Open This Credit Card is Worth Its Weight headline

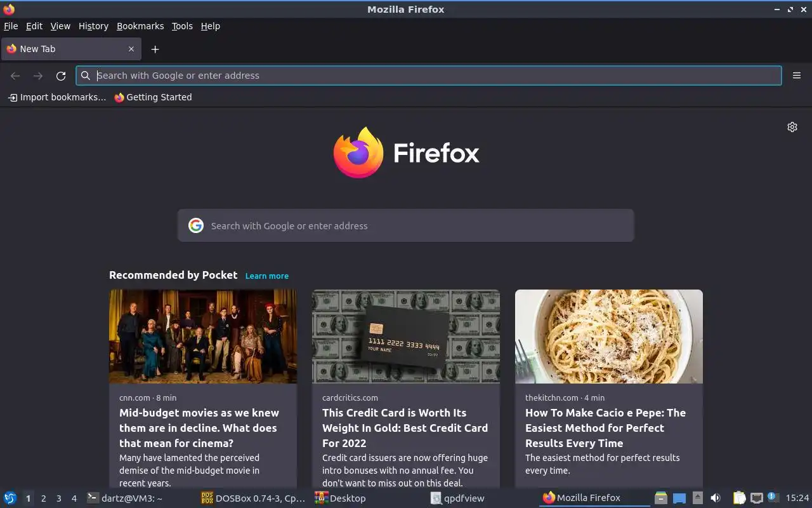(405, 428)
